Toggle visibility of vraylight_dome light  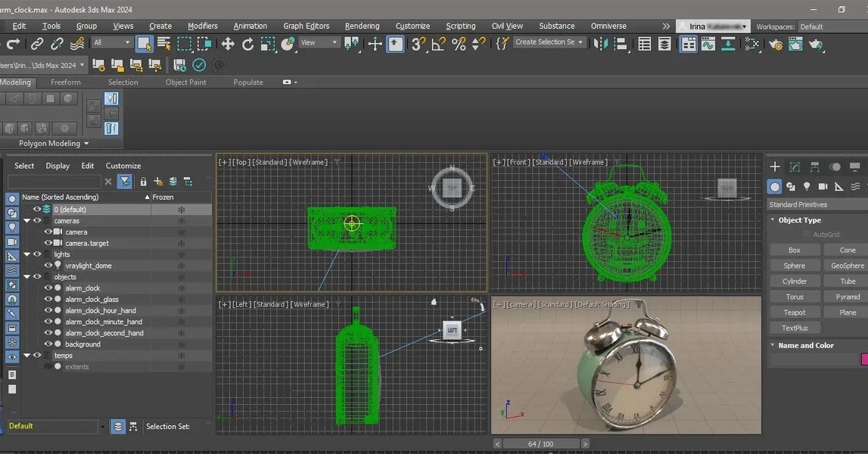48,266
